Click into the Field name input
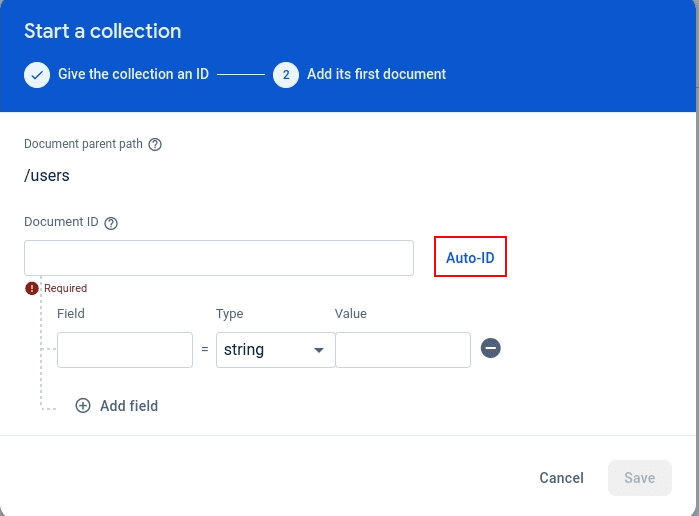The image size is (699, 516). pyautogui.click(x=125, y=350)
